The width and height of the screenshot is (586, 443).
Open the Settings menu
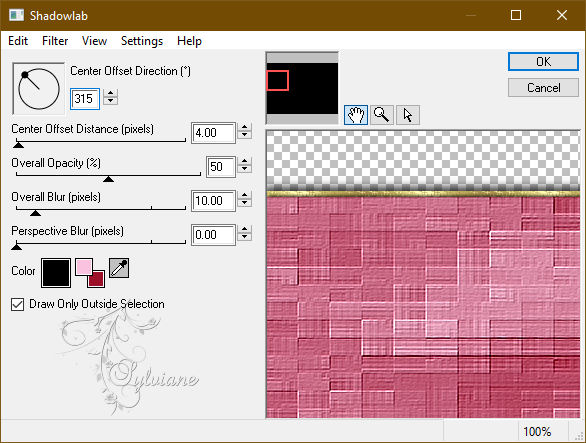click(142, 41)
